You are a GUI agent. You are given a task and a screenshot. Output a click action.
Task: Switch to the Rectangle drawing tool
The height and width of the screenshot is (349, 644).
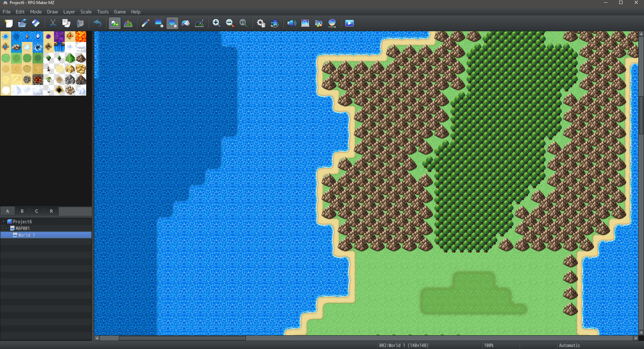(159, 23)
